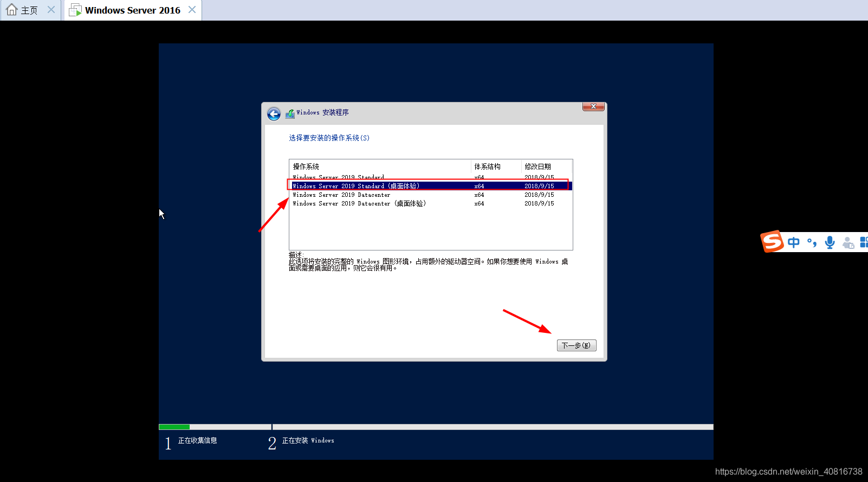Select Windows Server 2019 Standard (桌面体验) row
The height and width of the screenshot is (482, 868).
point(430,186)
